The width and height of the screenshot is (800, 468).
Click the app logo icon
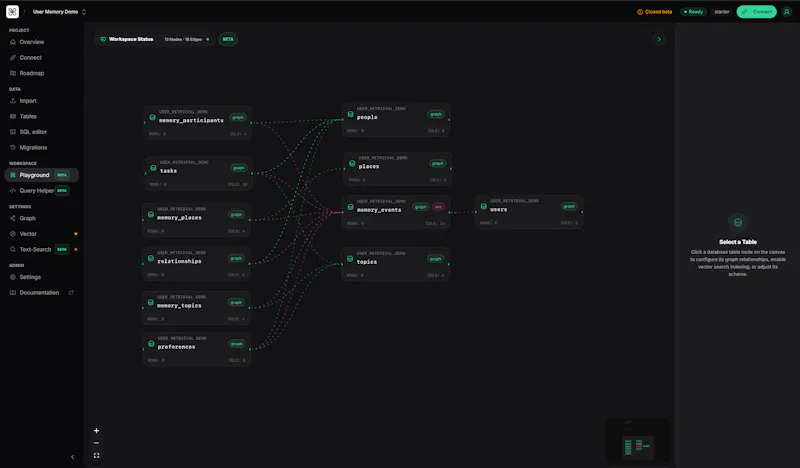[12, 11]
